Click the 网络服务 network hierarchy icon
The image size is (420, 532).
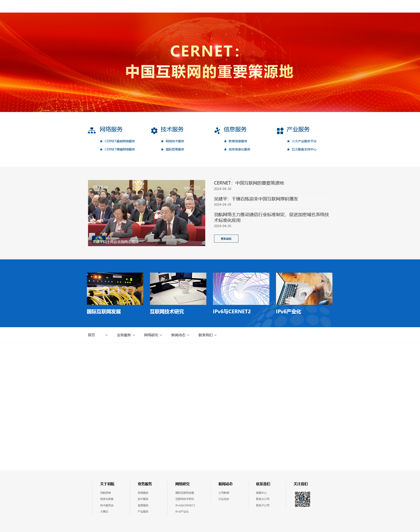[92, 130]
